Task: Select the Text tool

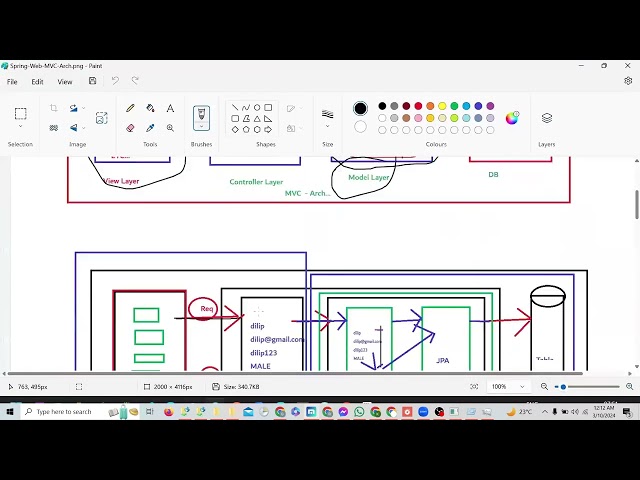Action: [170, 108]
